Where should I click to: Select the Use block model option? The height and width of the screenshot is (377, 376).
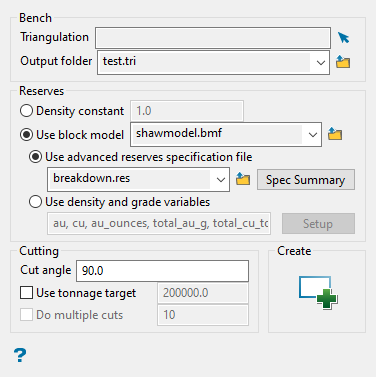point(26,135)
